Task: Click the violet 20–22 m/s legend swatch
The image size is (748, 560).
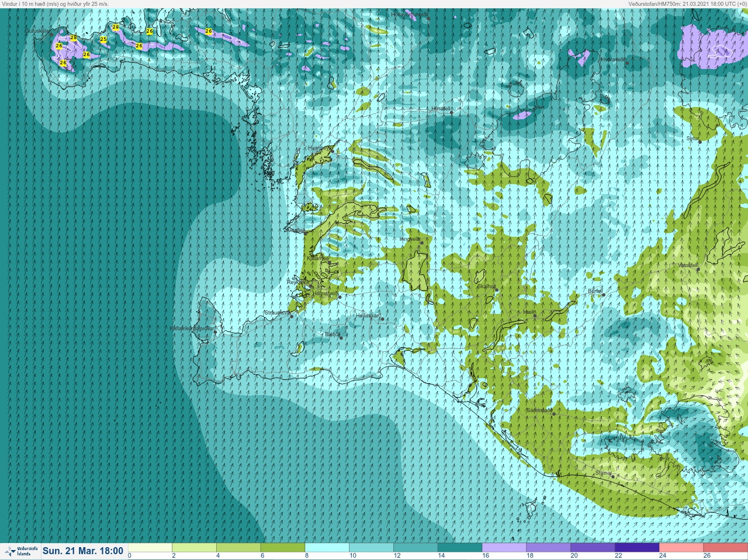Action: point(593,548)
